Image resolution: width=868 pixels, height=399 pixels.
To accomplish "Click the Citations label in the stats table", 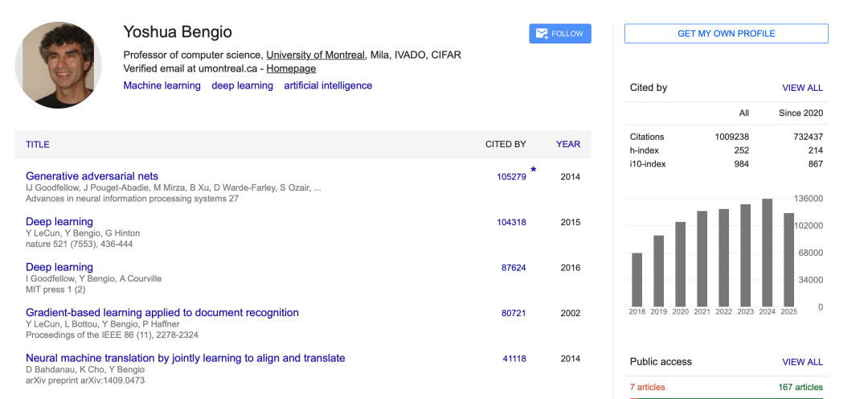I will click(646, 136).
